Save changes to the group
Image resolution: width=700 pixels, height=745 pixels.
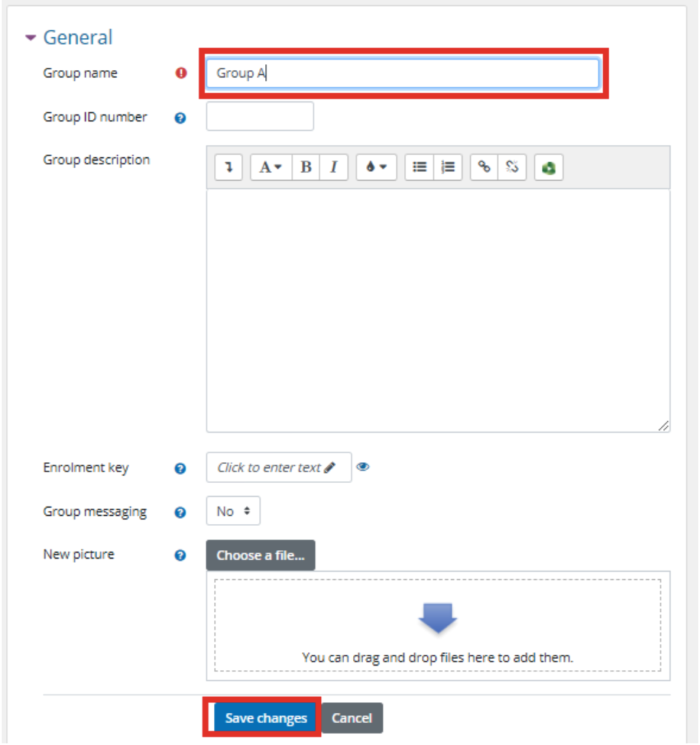coord(266,717)
